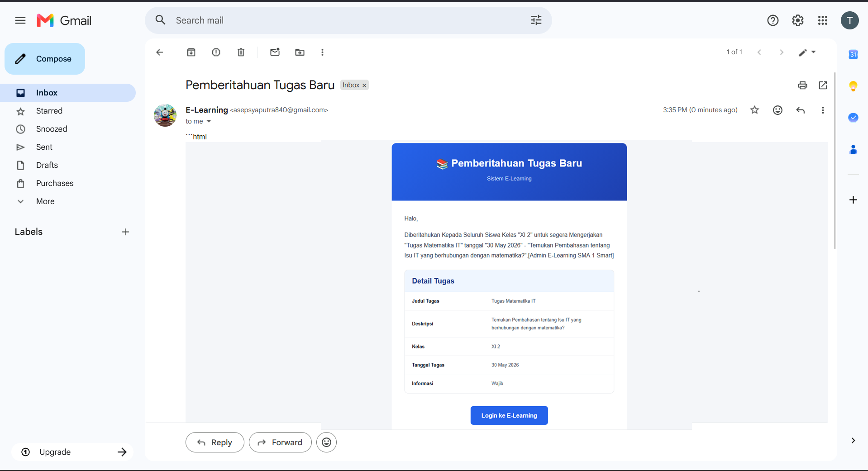Show search options filter icon
868x471 pixels.
point(536,20)
